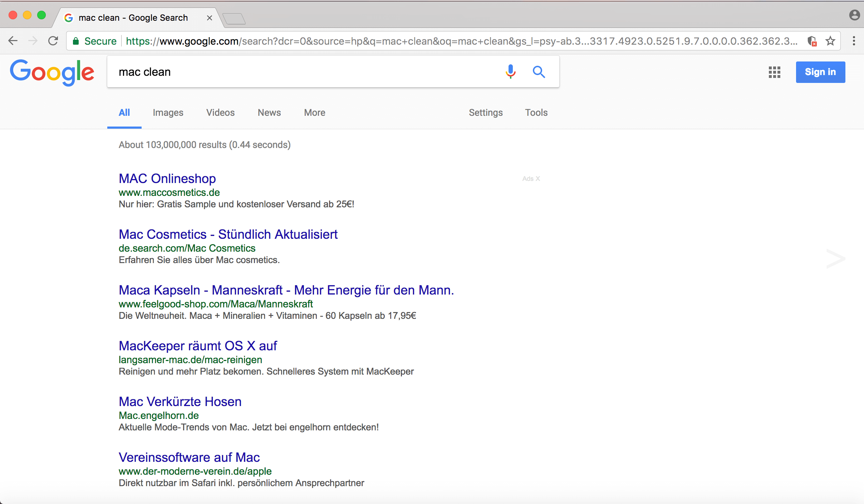Image resolution: width=864 pixels, height=504 pixels.
Task: Click the Google logo
Action: pos(52,72)
